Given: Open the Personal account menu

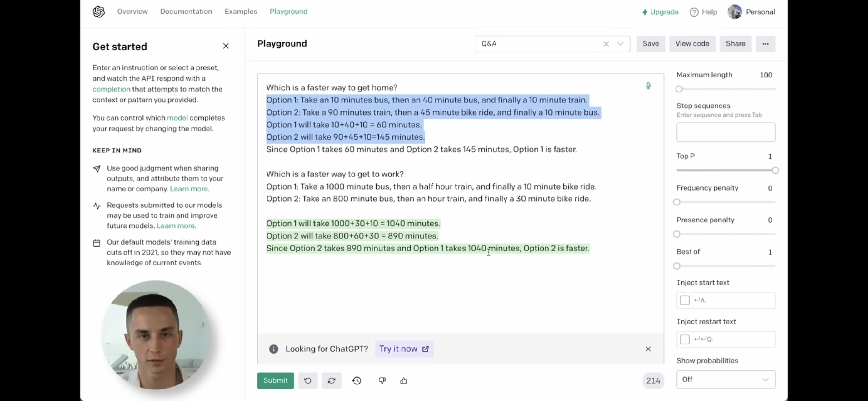Looking at the screenshot, I should tap(751, 12).
